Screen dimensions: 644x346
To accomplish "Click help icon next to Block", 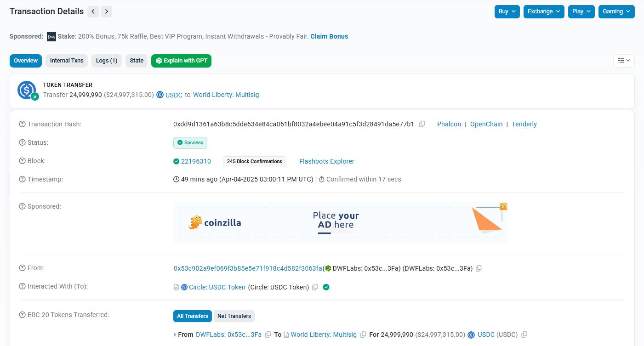I will click(22, 161).
